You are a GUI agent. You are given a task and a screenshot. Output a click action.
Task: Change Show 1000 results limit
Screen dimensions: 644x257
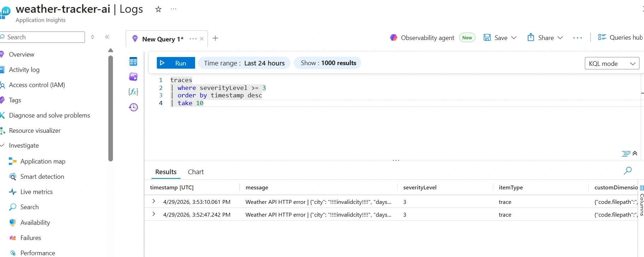(328, 63)
